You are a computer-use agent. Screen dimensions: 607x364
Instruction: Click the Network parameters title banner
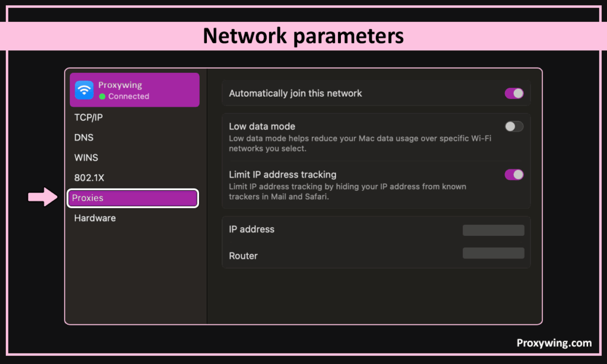(x=303, y=36)
